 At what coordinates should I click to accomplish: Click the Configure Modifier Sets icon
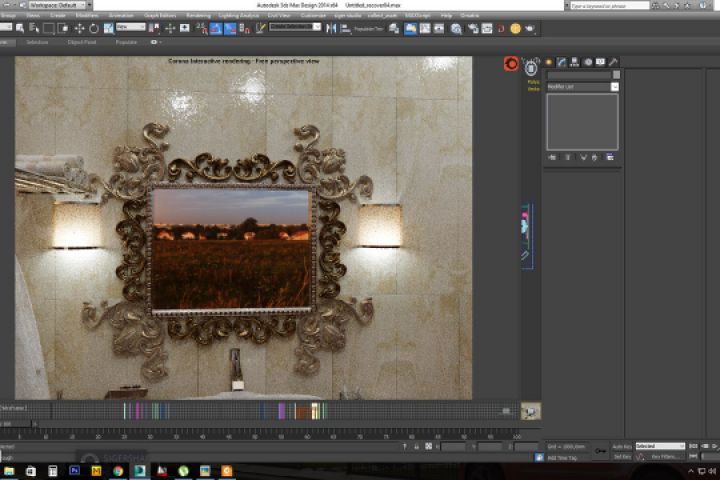(609, 157)
